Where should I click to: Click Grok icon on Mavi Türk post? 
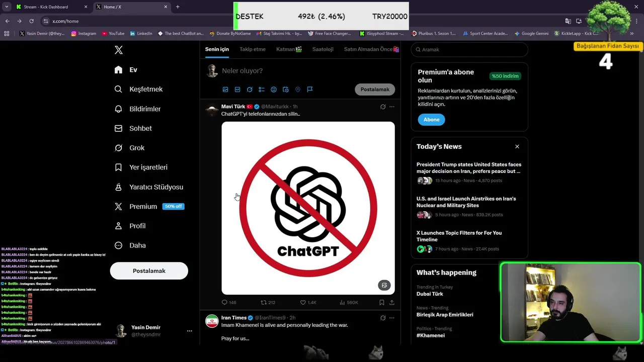[383, 107]
